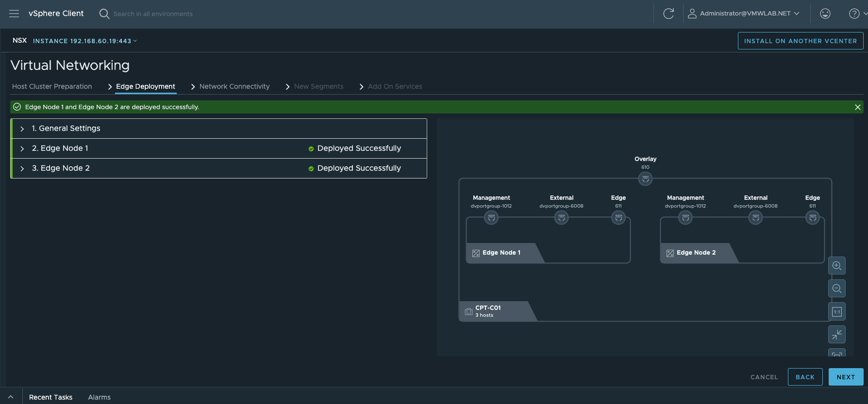Click the NSX label
The width and height of the screenshot is (868, 404).
click(19, 40)
